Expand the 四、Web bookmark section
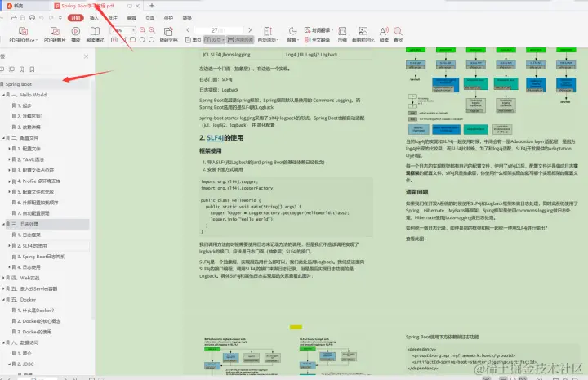Image resolution: width=588 pixels, height=380 pixels. pos(3,278)
